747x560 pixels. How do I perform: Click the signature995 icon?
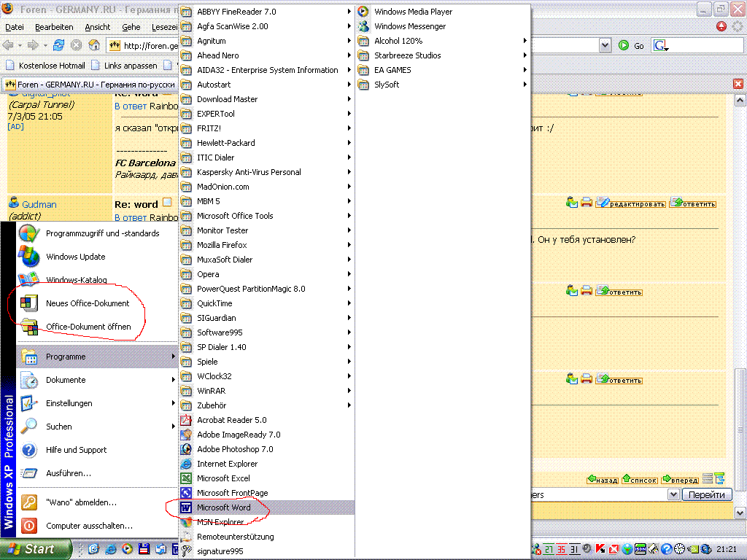pos(186,551)
